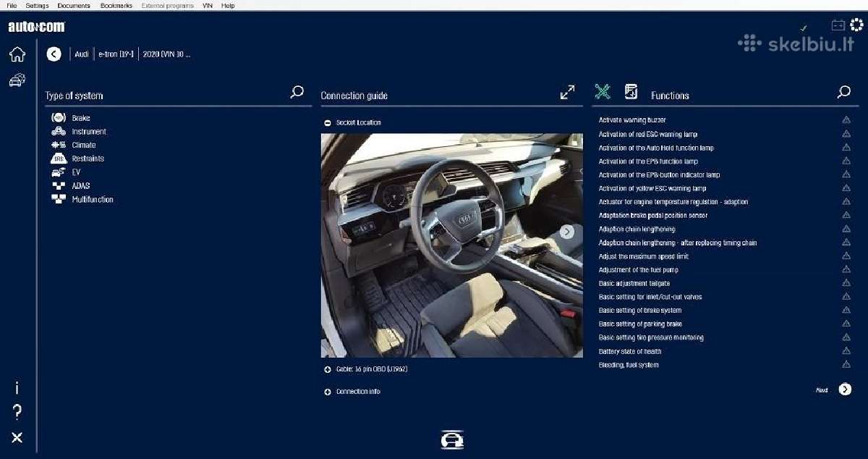Image resolution: width=868 pixels, height=459 pixels.
Task: Click warning triangle beside Basic adjustment tailgate
Action: click(846, 284)
